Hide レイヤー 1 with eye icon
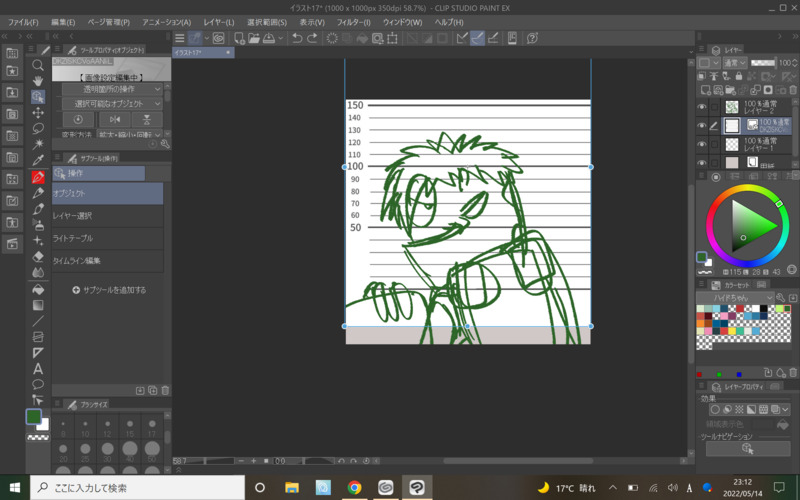The width and height of the screenshot is (800, 500). (702, 144)
